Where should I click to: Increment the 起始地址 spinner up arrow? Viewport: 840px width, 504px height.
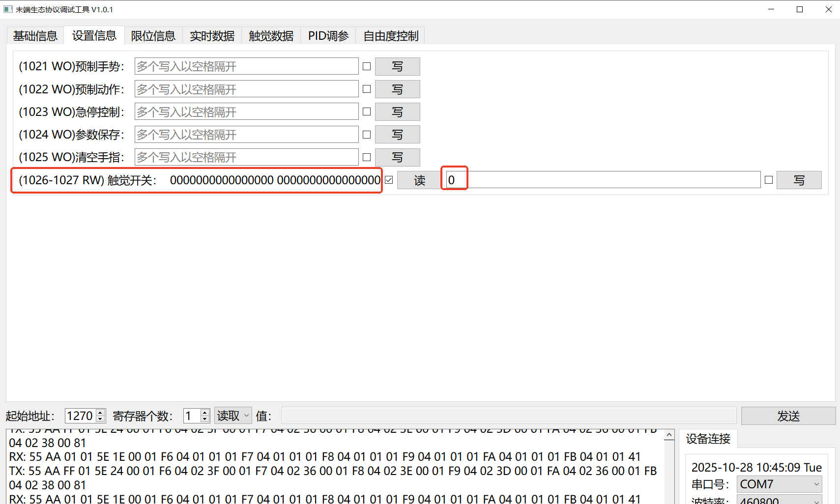[100, 413]
